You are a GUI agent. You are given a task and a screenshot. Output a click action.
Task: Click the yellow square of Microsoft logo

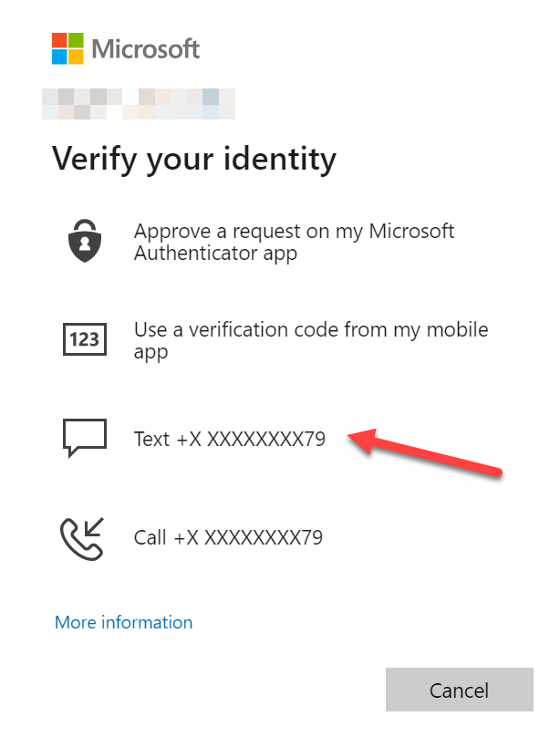[76, 57]
